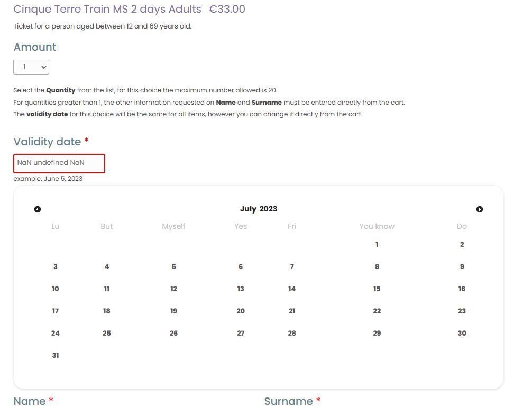Click the July 2023 month title
The height and width of the screenshot is (407, 532).
(x=259, y=209)
